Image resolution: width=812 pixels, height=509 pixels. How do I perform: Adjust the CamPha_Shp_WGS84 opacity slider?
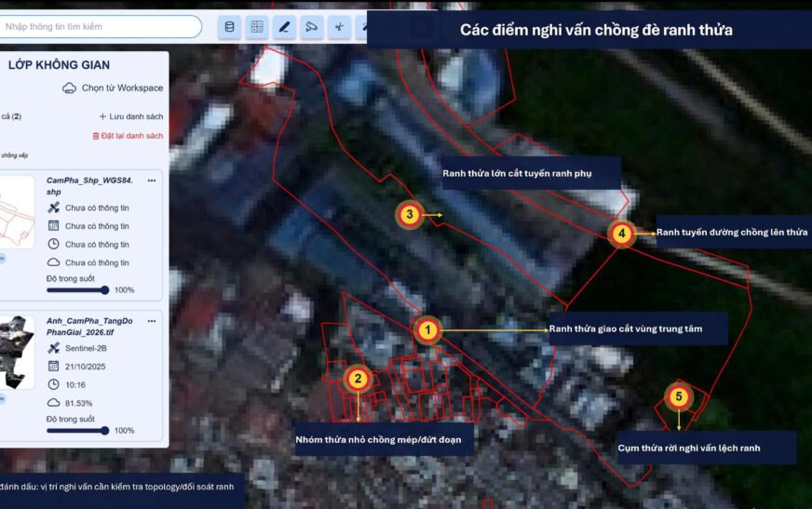(x=77, y=290)
